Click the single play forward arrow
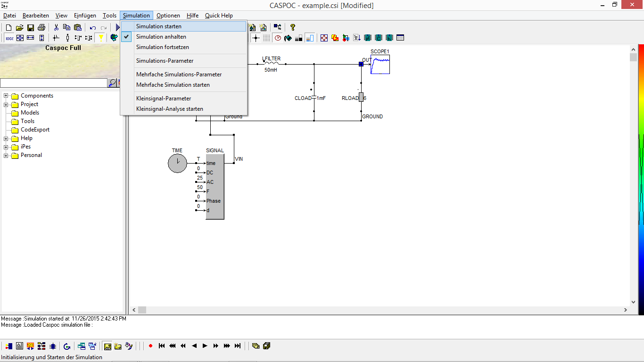Screen dimensions: 644x362 click(x=205, y=346)
